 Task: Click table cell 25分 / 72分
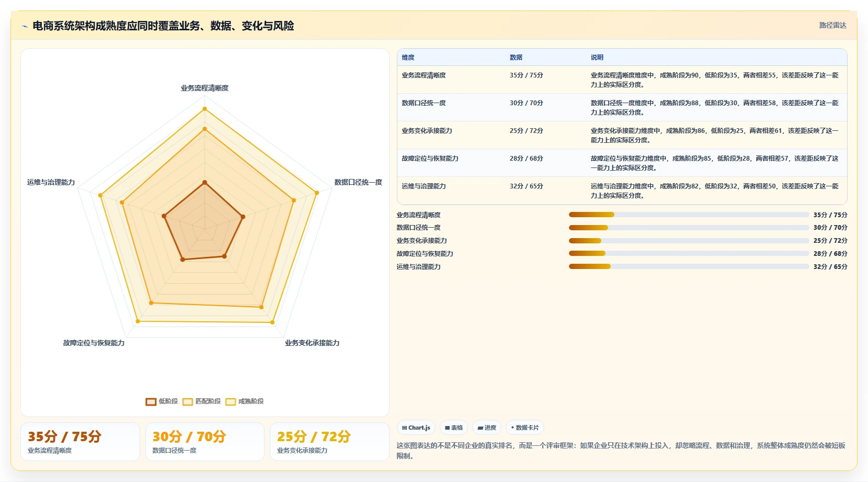click(x=527, y=131)
